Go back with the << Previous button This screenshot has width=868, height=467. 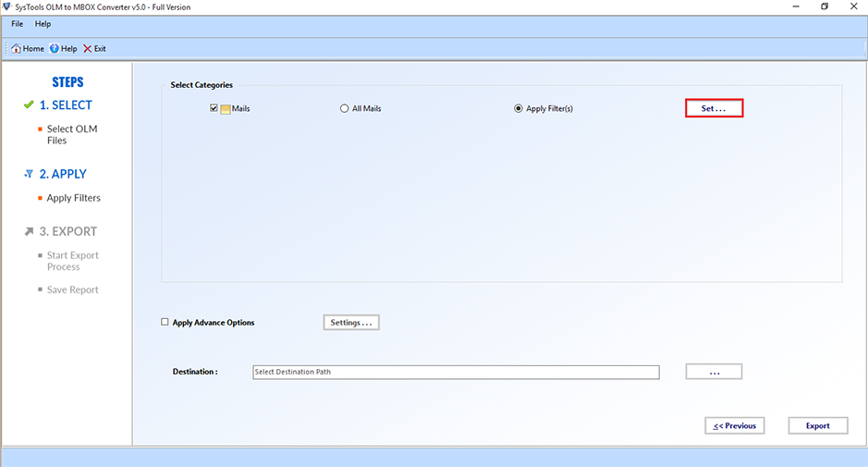(x=734, y=425)
